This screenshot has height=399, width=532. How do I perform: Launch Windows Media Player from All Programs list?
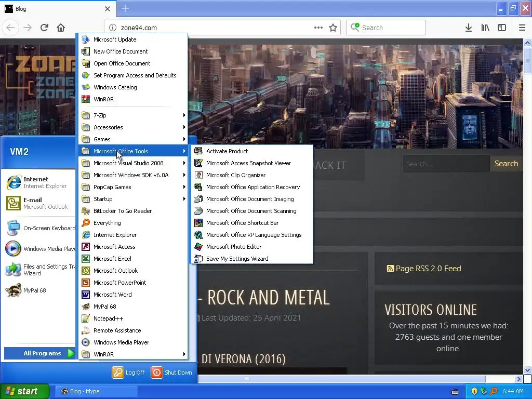pyautogui.click(x=134, y=342)
